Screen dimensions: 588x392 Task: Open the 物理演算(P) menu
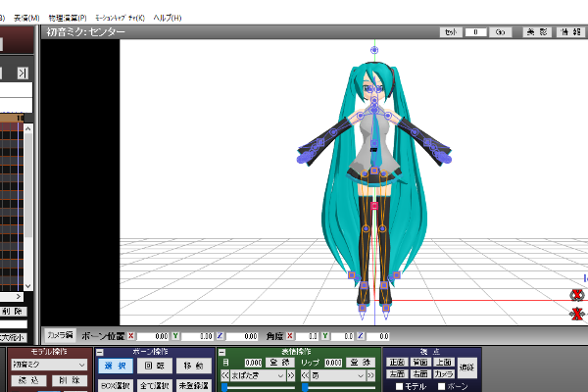(68, 18)
